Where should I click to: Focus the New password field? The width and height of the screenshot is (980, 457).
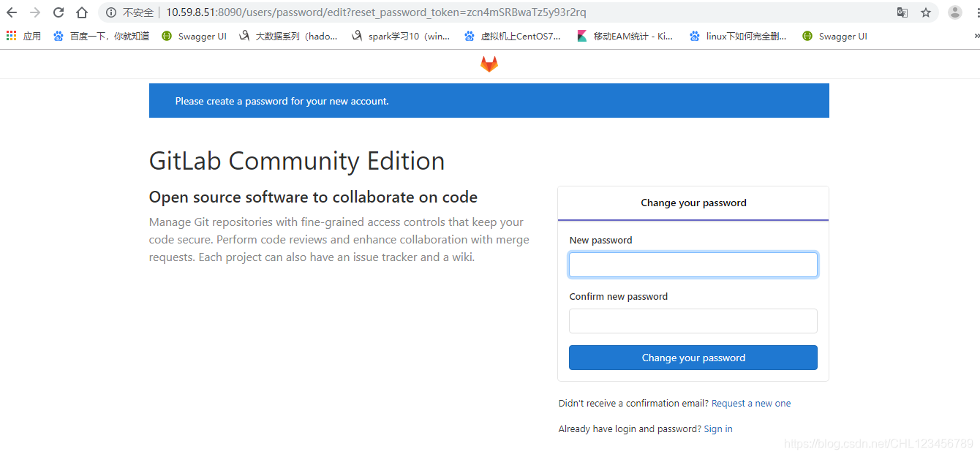click(x=693, y=265)
